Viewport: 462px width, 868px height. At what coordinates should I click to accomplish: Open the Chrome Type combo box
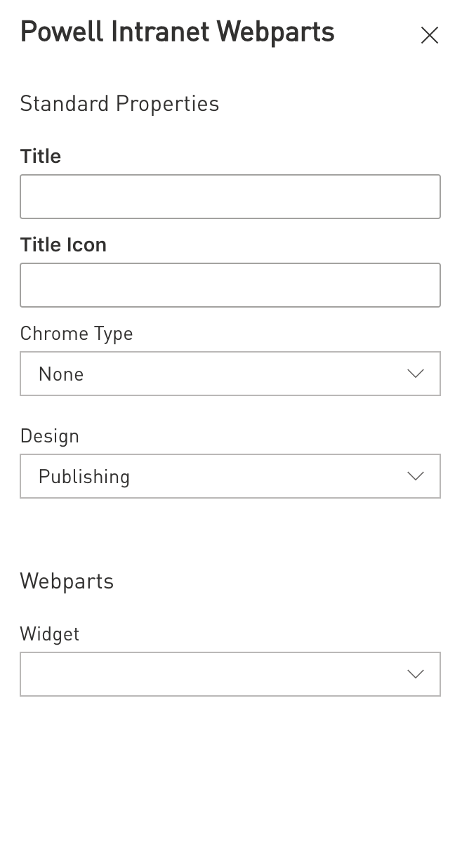[x=230, y=374]
